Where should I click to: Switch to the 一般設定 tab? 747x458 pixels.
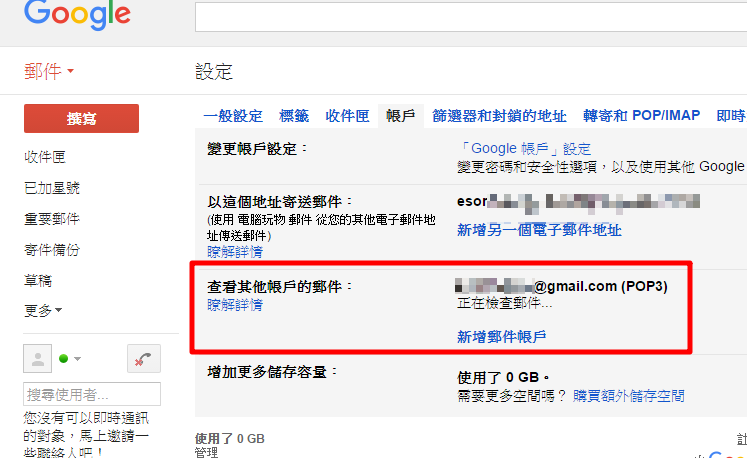pos(233,116)
